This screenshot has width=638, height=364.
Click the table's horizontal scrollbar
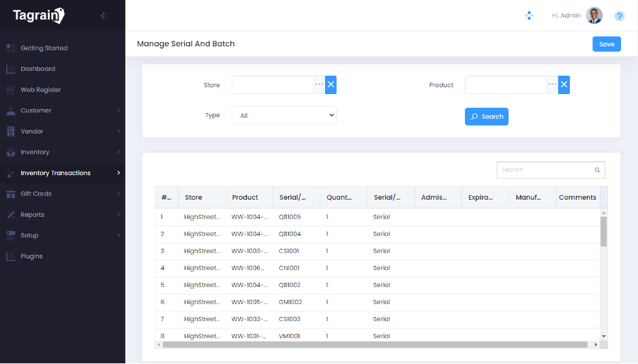tap(375, 345)
